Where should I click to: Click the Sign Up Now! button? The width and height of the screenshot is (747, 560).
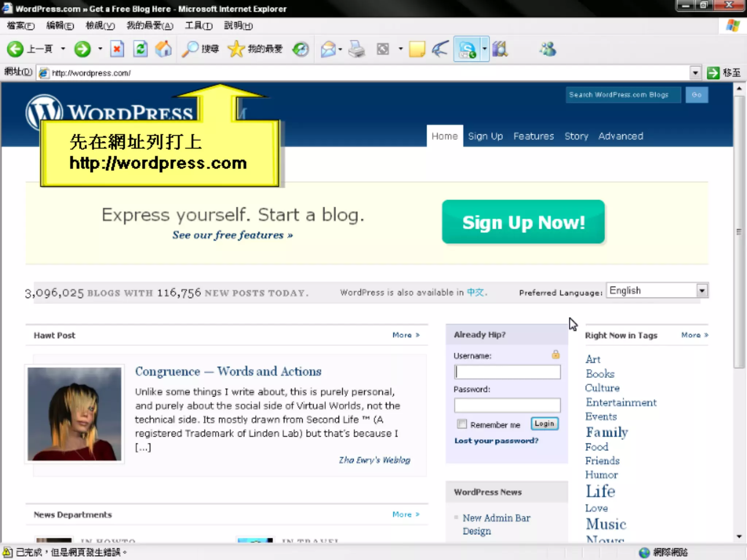click(x=523, y=222)
